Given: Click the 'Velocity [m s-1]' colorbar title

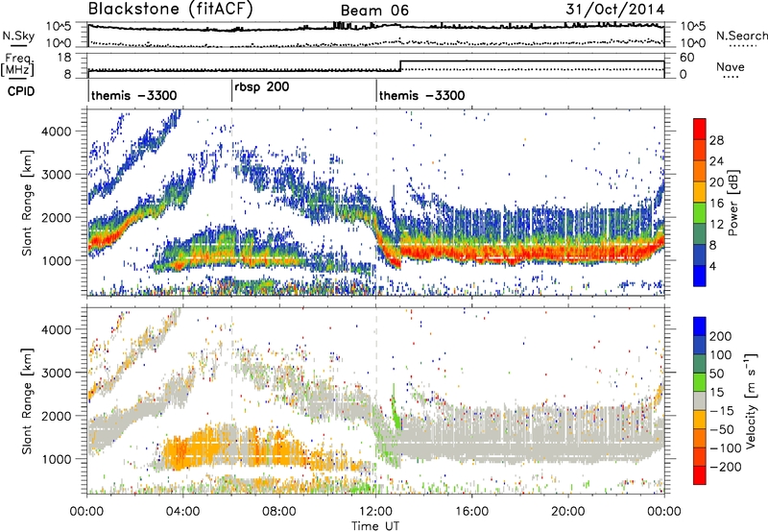Looking at the screenshot, I should (x=751, y=400).
